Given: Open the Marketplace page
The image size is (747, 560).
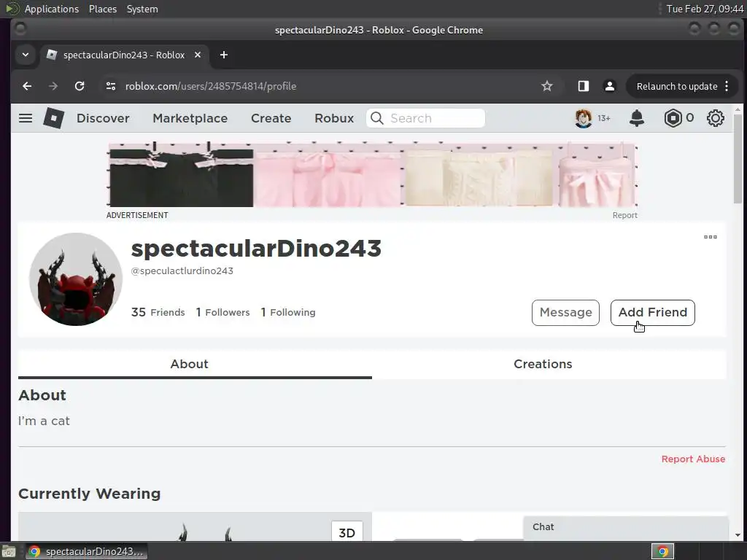Looking at the screenshot, I should 190,118.
